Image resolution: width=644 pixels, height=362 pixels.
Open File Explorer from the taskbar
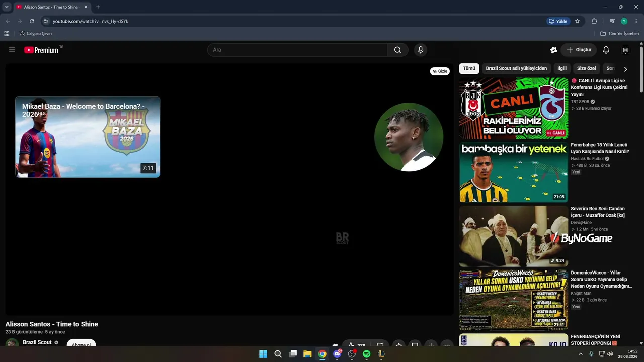[x=307, y=354]
